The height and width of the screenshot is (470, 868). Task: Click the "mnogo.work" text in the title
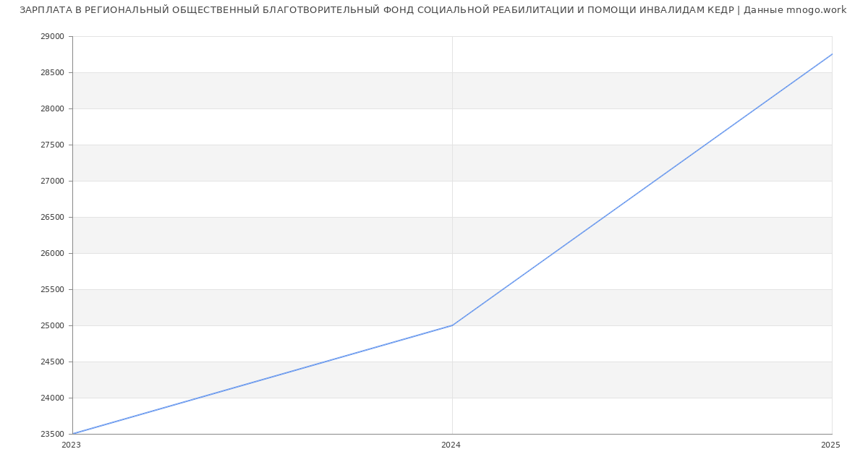pos(816,10)
